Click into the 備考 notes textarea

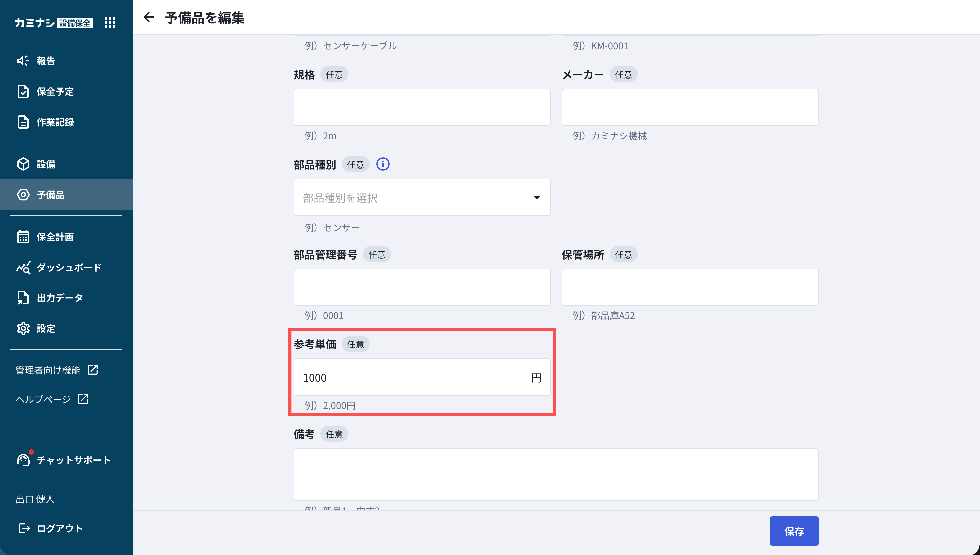pos(556,474)
